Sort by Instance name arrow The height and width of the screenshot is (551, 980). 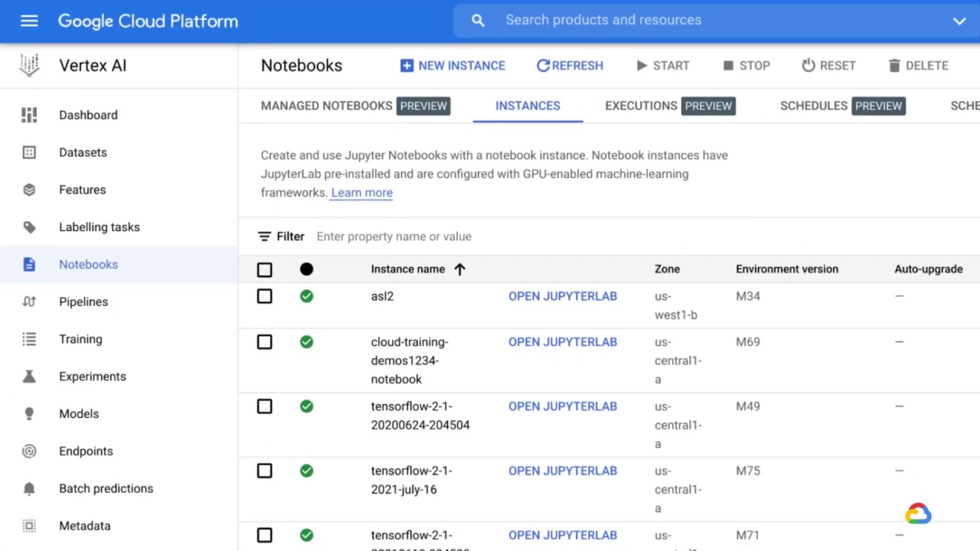(459, 269)
